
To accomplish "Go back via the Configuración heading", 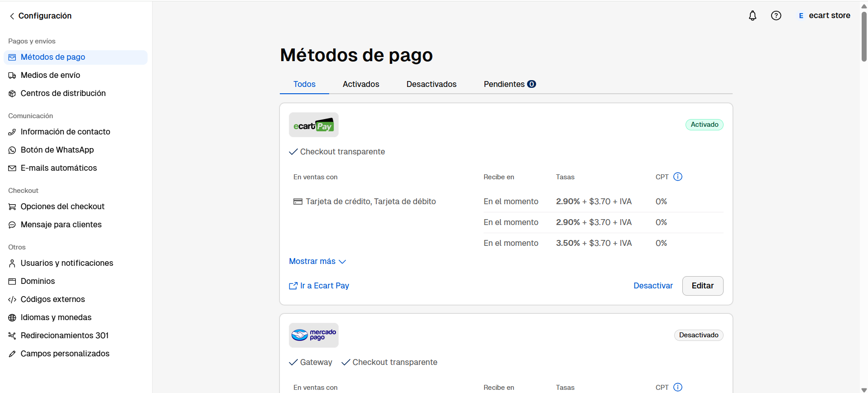I will (45, 16).
